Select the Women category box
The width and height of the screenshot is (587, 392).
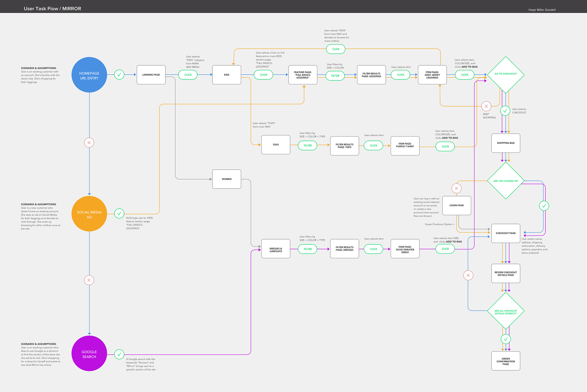pos(227,179)
